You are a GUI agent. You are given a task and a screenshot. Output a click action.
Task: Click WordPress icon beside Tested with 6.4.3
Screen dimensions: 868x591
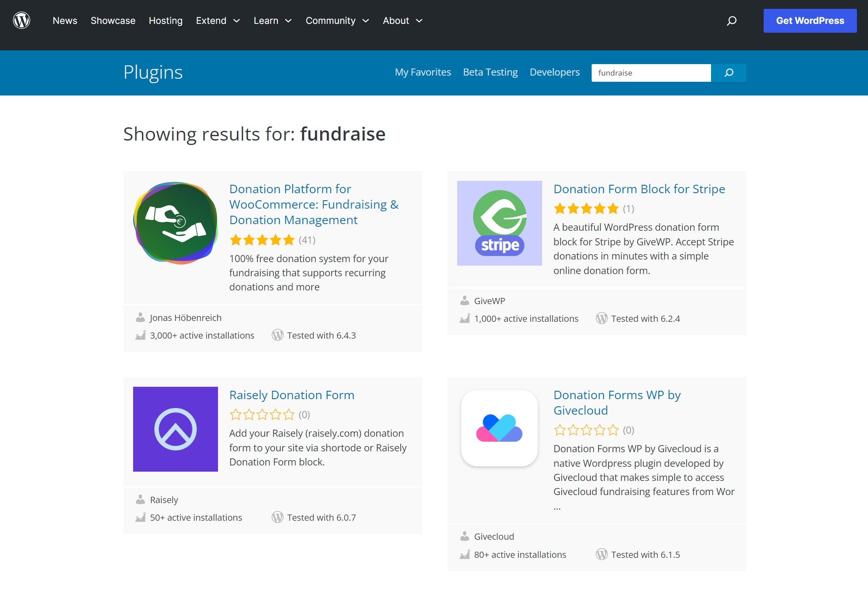pyautogui.click(x=278, y=335)
